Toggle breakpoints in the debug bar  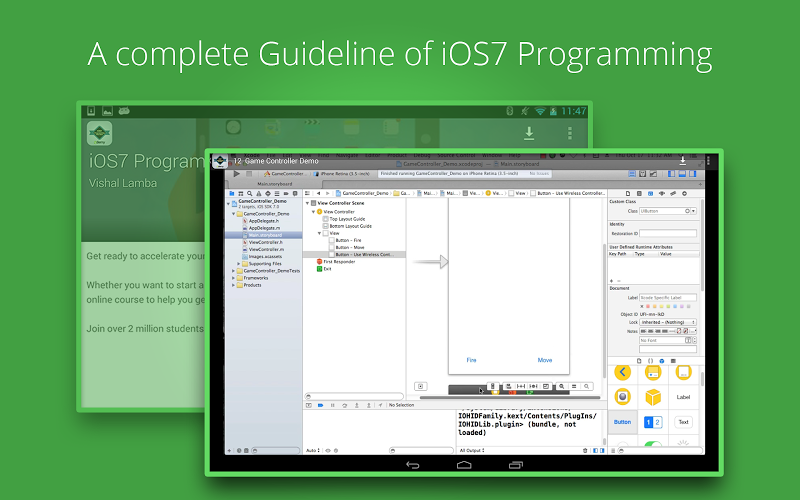320,405
